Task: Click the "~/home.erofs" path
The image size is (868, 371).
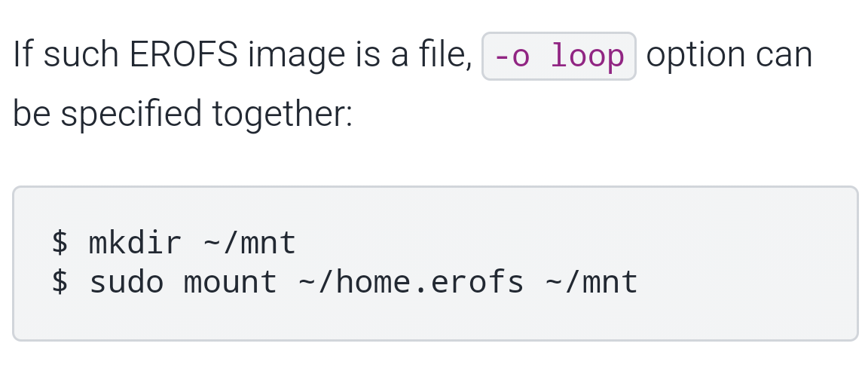Action: click(411, 283)
